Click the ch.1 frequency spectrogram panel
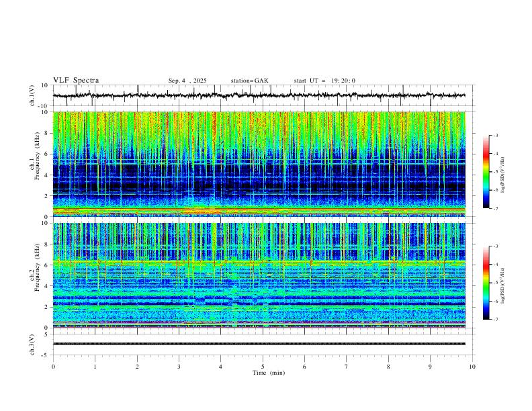Viewport: 532px width, 411px height. pos(259,164)
